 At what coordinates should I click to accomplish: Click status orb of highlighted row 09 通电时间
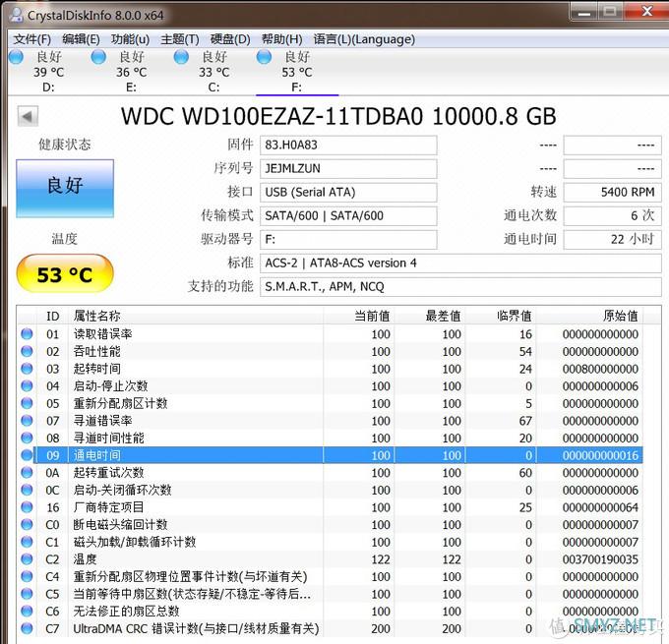pos(27,455)
